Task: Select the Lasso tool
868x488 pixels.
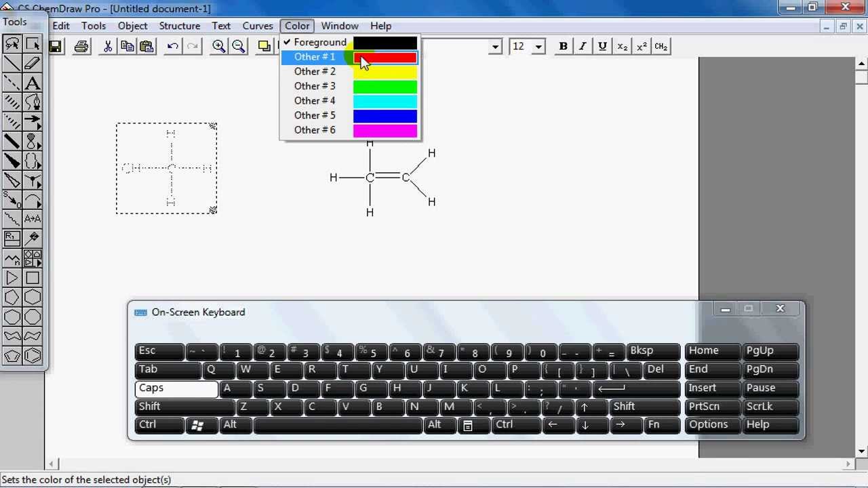Action: (12, 44)
